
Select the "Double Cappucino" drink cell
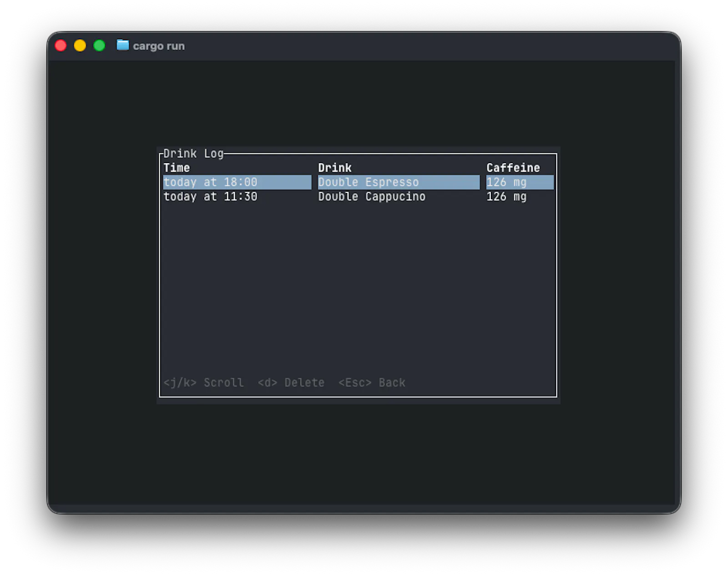point(372,197)
